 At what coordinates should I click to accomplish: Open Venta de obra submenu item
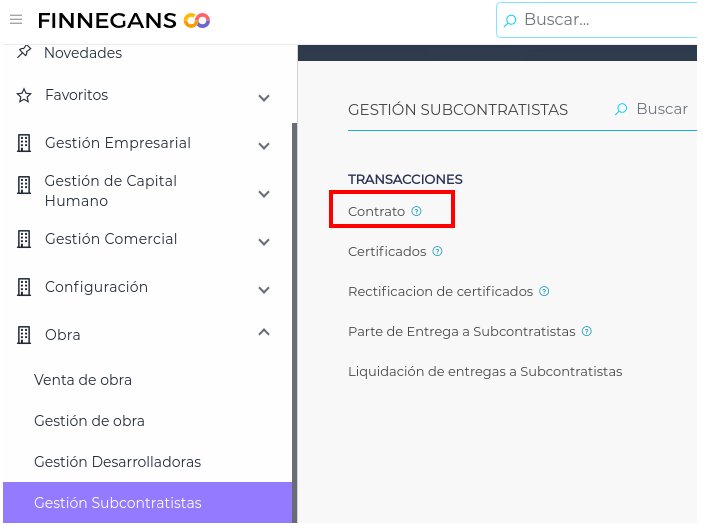pos(83,380)
